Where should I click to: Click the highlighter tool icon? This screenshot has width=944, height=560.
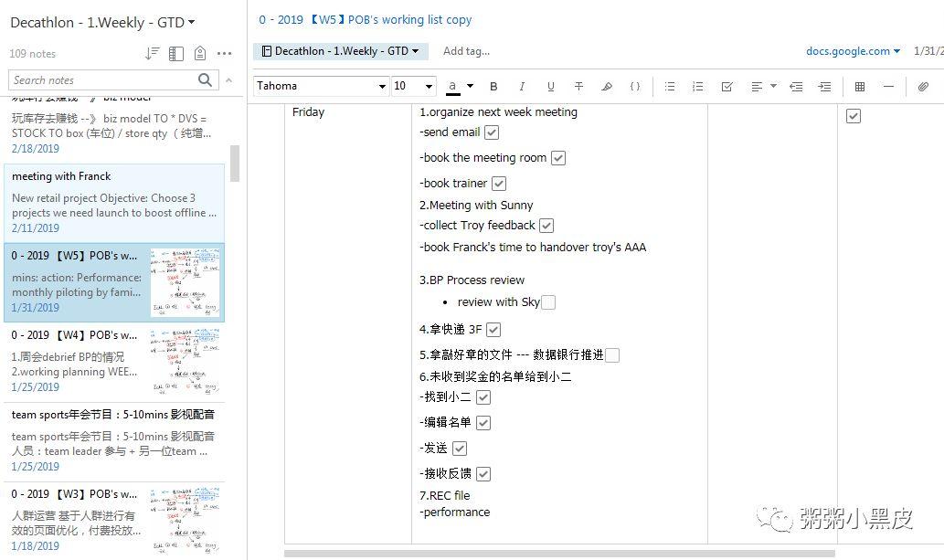606,87
